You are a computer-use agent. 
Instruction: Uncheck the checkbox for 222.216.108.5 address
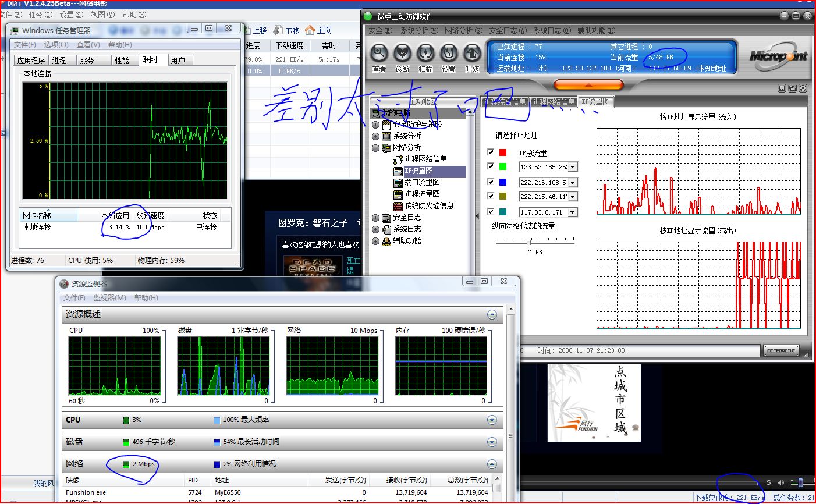click(491, 182)
